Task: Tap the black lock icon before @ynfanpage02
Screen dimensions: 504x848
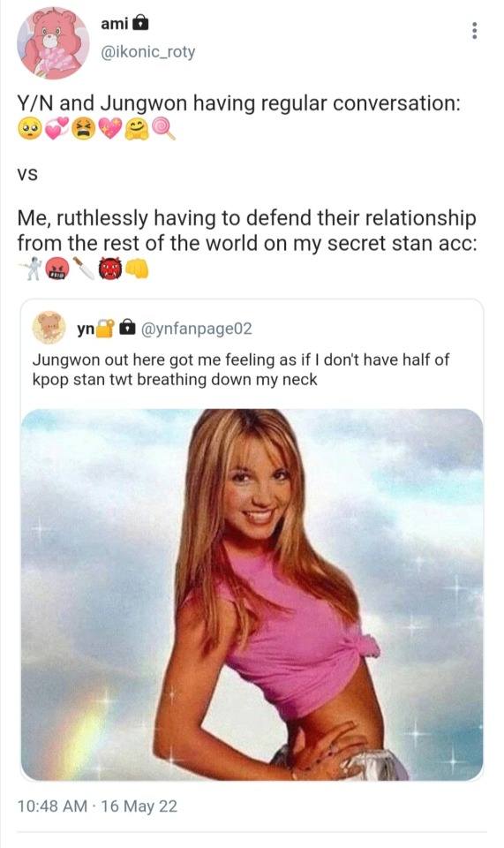Action: click(x=127, y=328)
